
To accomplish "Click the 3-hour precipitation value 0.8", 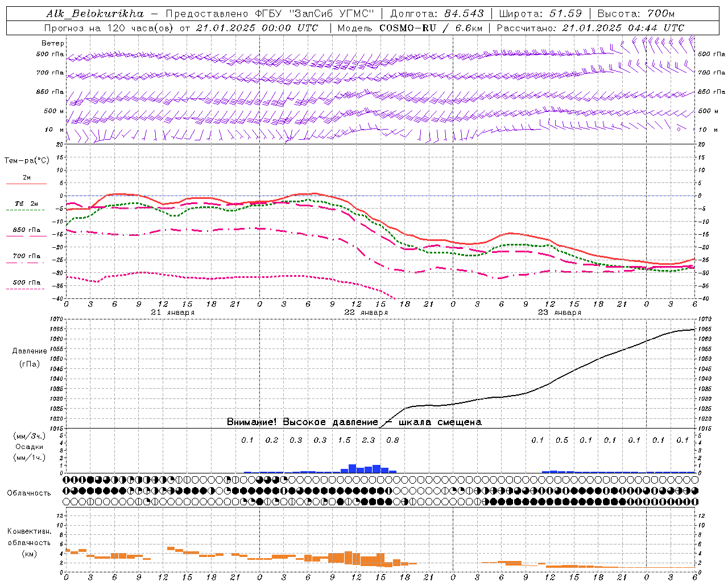I will 392,440.
